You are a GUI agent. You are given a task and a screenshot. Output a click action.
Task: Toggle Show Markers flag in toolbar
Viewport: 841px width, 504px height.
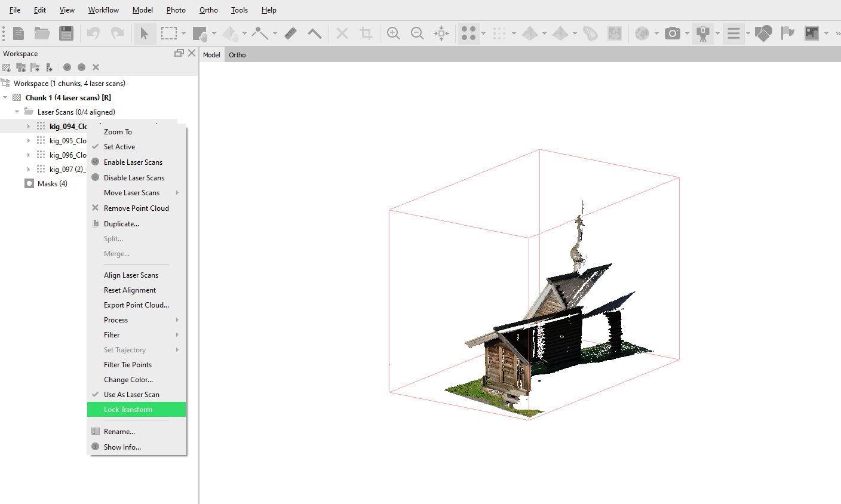tap(788, 33)
